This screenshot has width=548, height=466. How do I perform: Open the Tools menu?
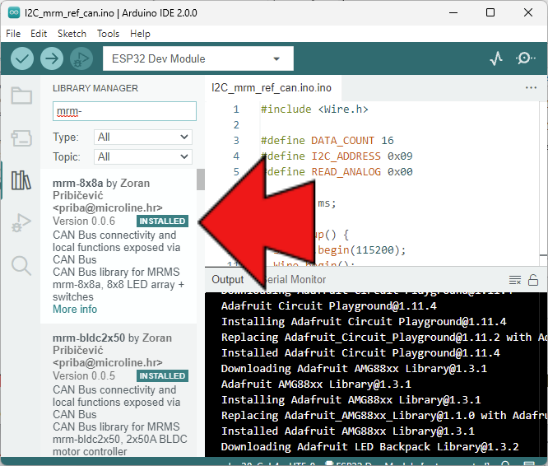[108, 34]
